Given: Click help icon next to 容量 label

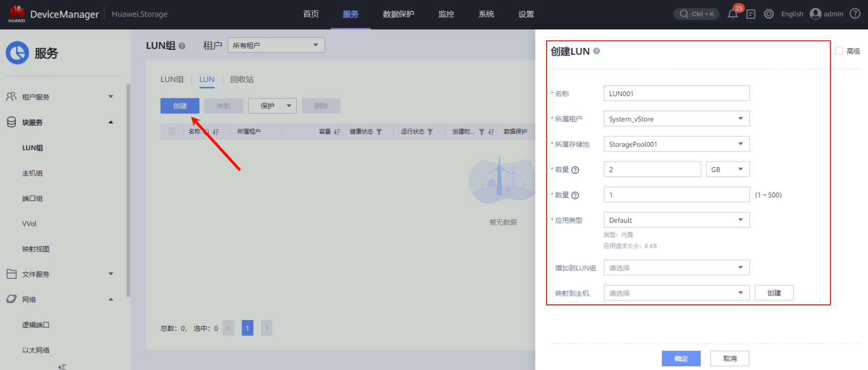Looking at the screenshot, I should (575, 170).
